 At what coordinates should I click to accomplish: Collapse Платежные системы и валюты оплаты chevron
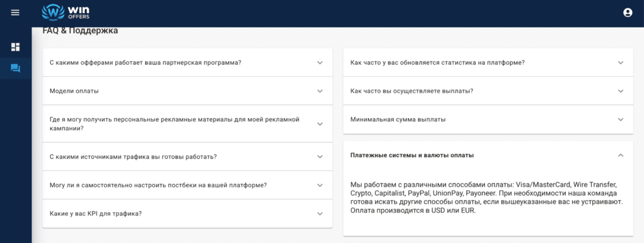click(x=621, y=155)
